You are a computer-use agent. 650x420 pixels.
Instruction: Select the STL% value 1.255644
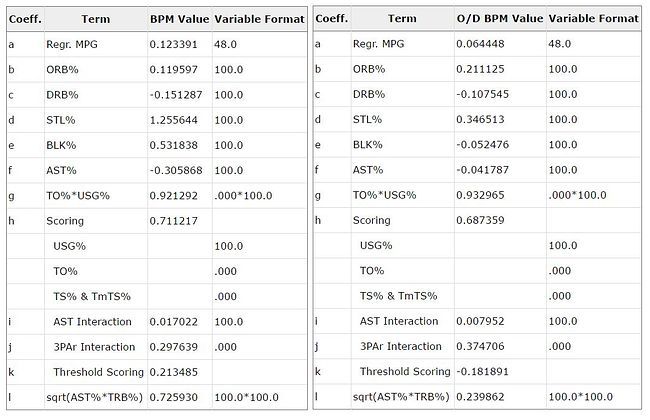pyautogui.click(x=173, y=120)
